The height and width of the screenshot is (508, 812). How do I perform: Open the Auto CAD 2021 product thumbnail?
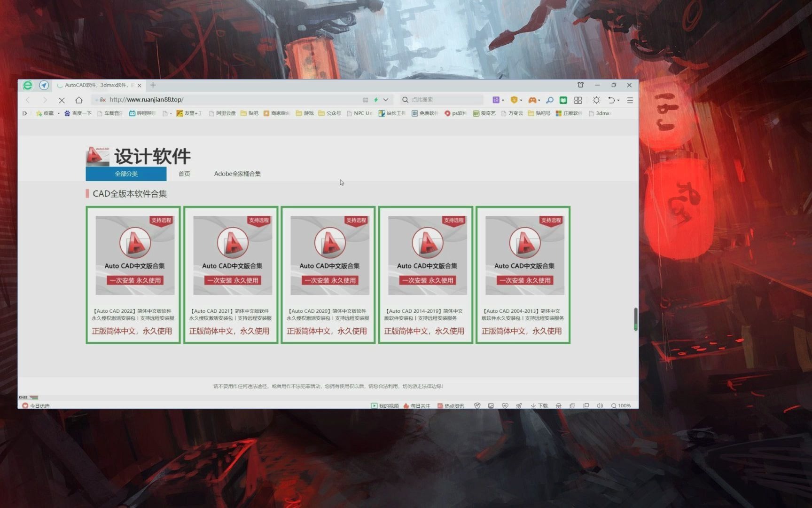coord(233,255)
